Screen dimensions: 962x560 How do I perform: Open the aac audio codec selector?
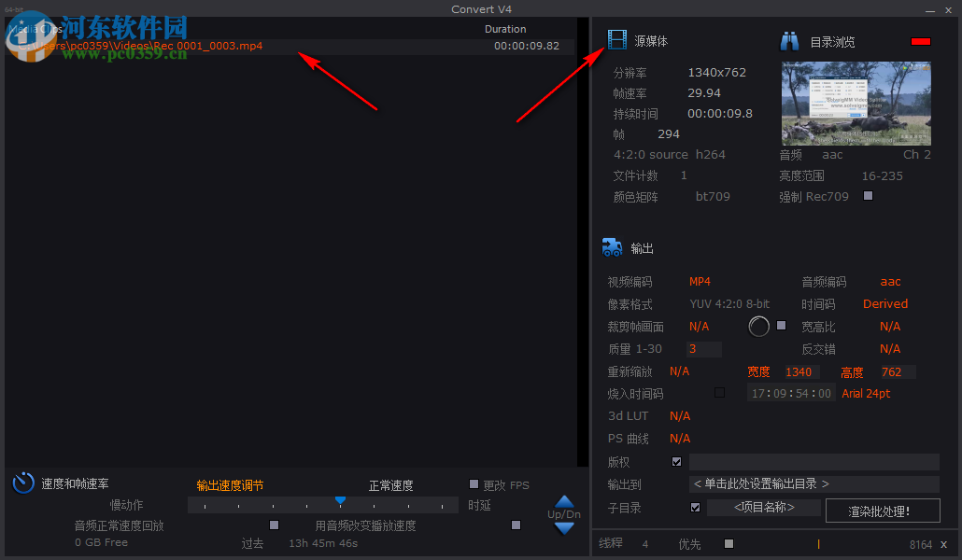click(889, 281)
